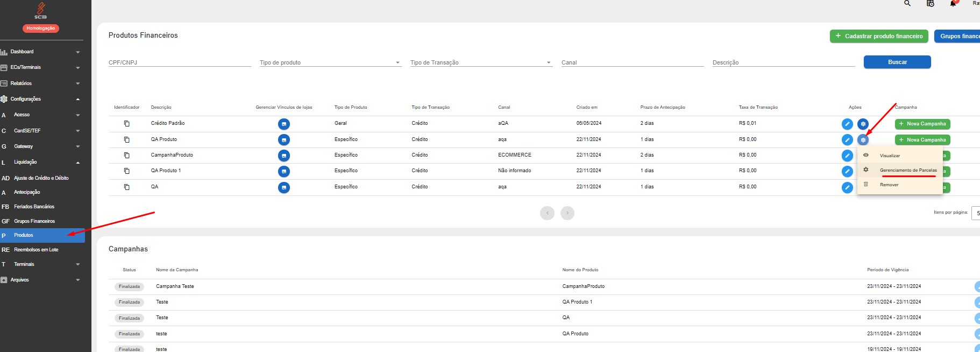This screenshot has height=352, width=980.
Task: Open store links manager for QA Produto
Action: click(284, 140)
